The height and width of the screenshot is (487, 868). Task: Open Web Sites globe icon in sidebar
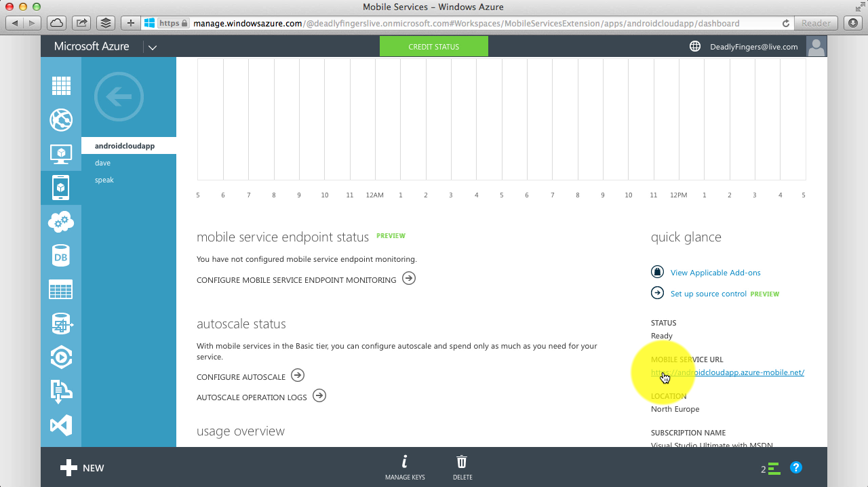pyautogui.click(x=61, y=120)
